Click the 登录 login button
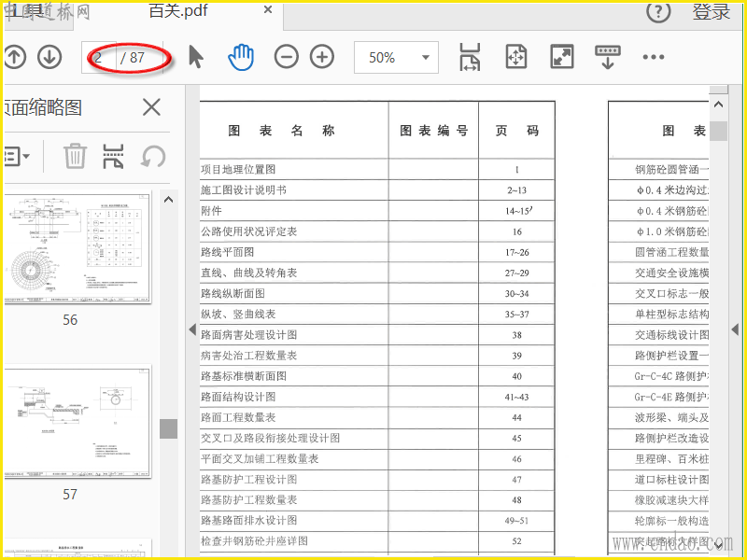 (712, 11)
